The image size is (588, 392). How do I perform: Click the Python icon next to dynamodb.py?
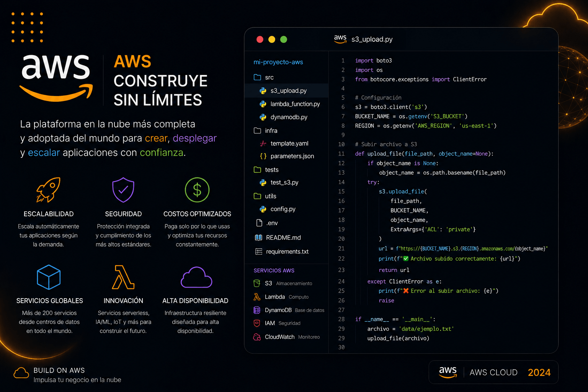point(263,117)
